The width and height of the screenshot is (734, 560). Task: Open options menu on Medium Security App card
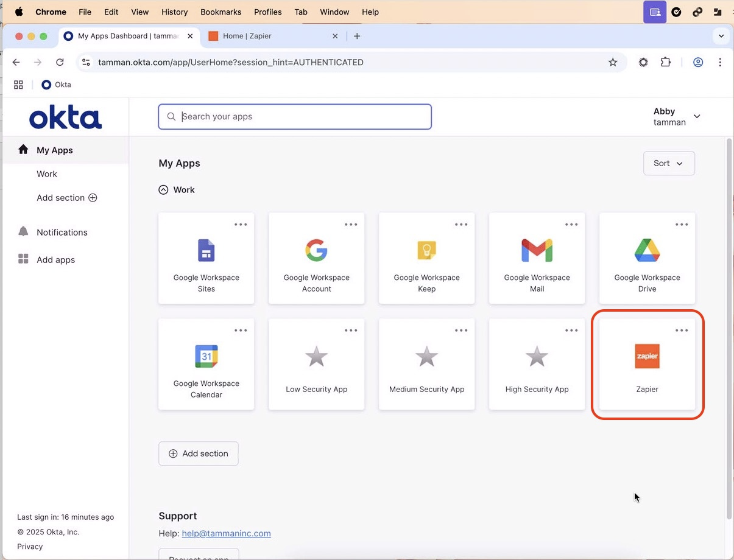point(461,331)
